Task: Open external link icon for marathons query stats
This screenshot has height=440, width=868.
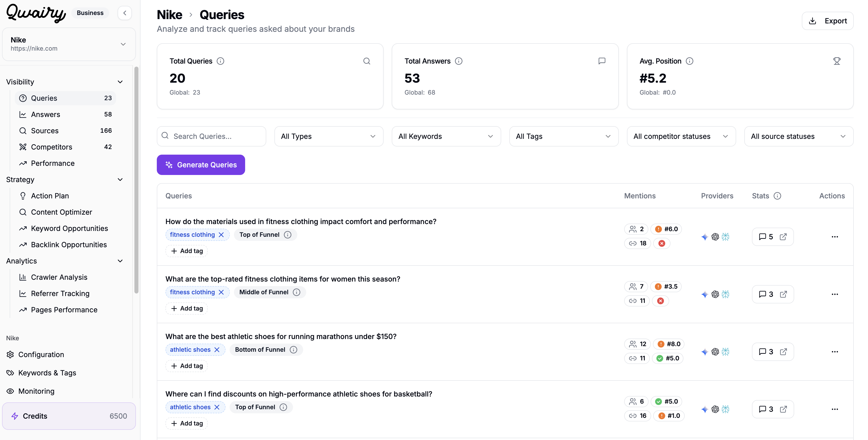Action: (783, 352)
